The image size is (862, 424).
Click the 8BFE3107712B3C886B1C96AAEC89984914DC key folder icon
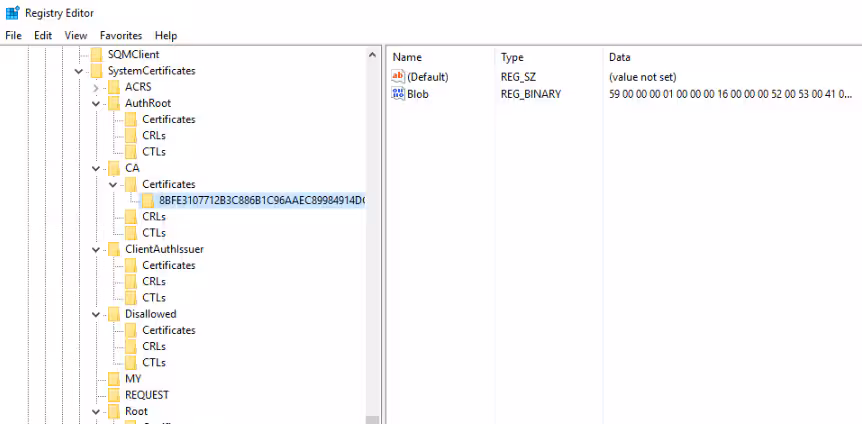148,200
